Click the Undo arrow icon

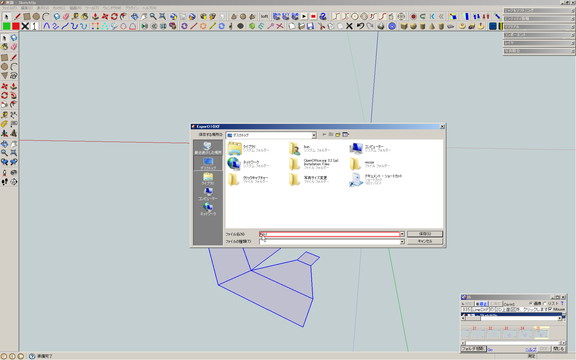click(x=360, y=26)
